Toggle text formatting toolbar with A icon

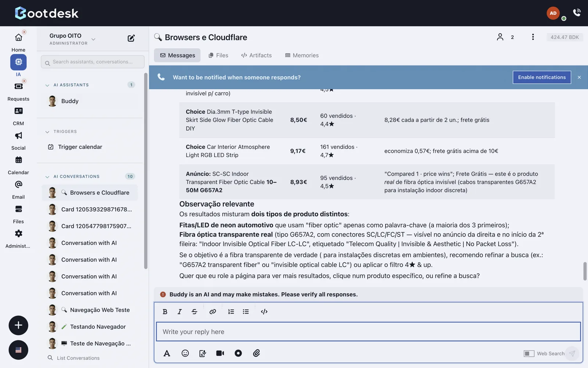point(167,353)
